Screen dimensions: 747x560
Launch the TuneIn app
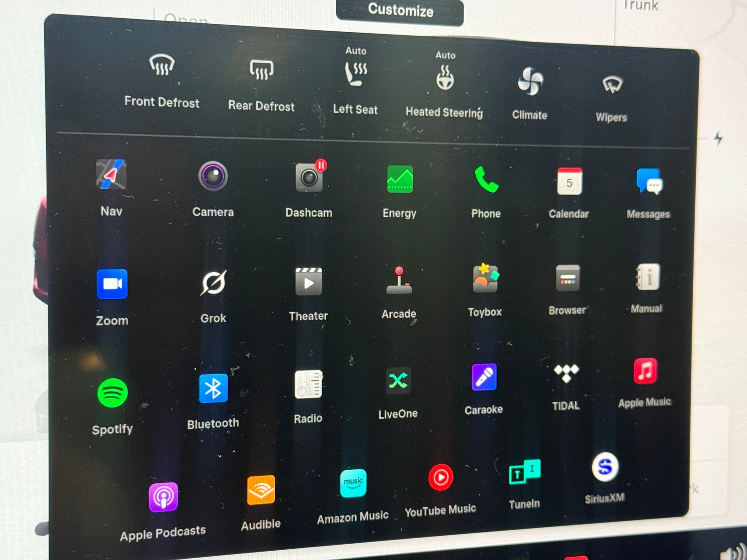coord(525,472)
